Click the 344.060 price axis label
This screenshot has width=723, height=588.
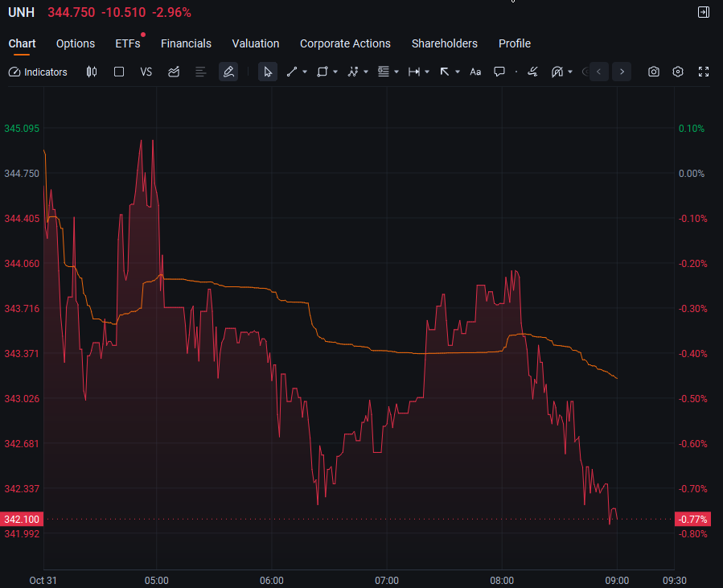coord(22,264)
